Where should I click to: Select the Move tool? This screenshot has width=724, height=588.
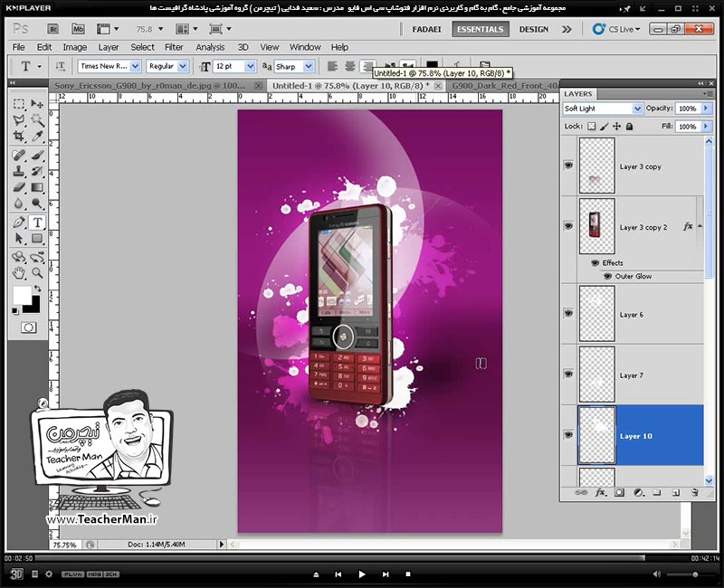click(x=37, y=104)
